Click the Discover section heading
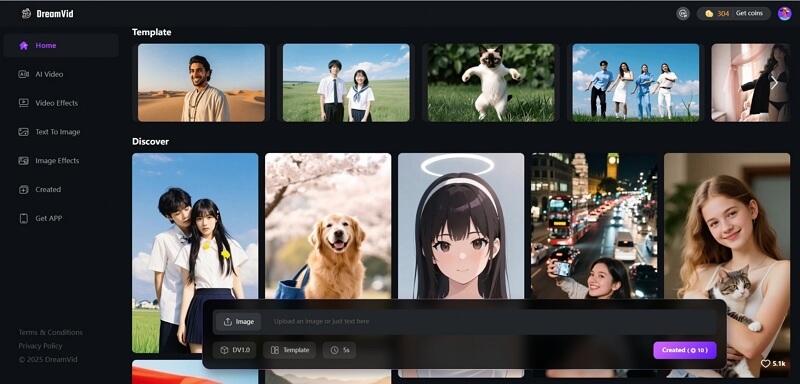This screenshot has width=800, height=384. pos(150,141)
